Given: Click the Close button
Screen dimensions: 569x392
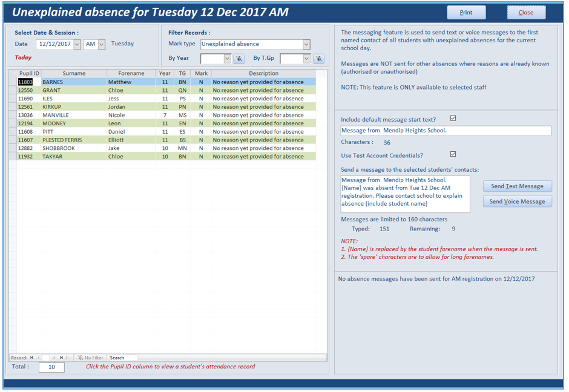Looking at the screenshot, I should [526, 12].
